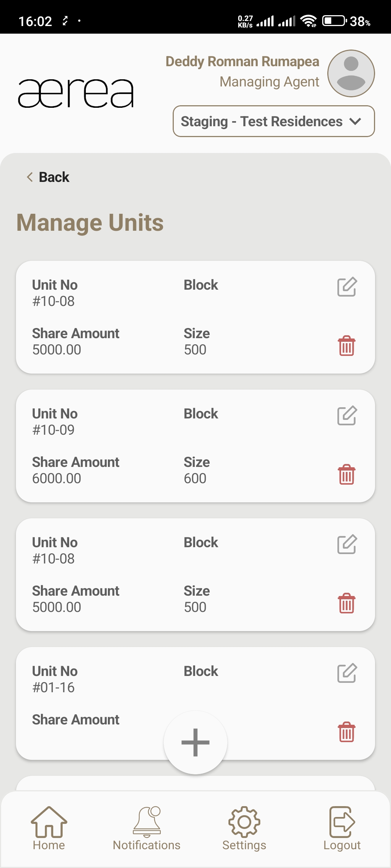Go Back from Manage Units
Screen dimensions: 391x868
[x=48, y=177]
